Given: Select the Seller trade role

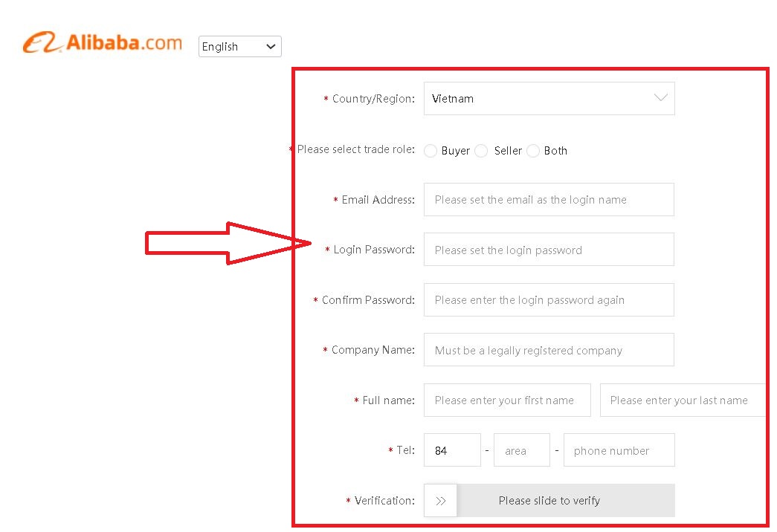Looking at the screenshot, I should pyautogui.click(x=482, y=151).
